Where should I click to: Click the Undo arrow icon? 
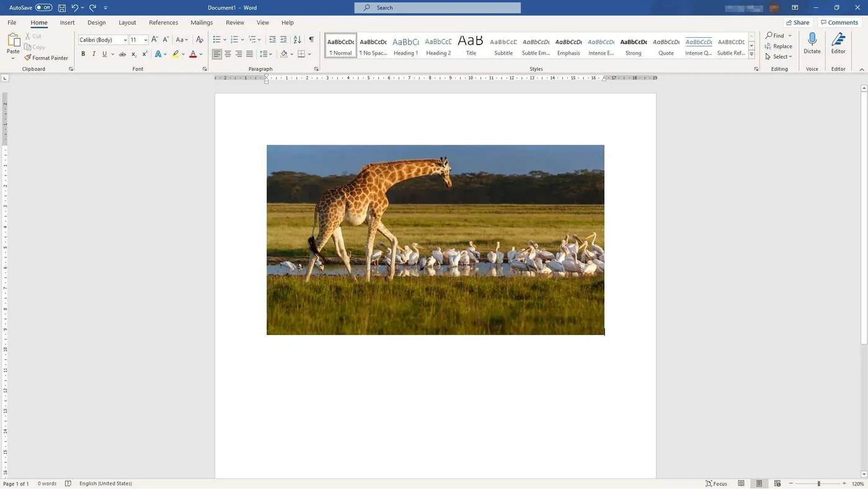[x=74, y=7]
